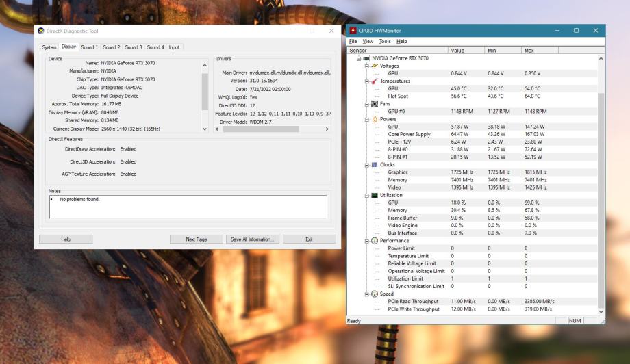Click the Device panel scroll down arrow
This screenshot has width=630, height=364.
[x=205, y=129]
